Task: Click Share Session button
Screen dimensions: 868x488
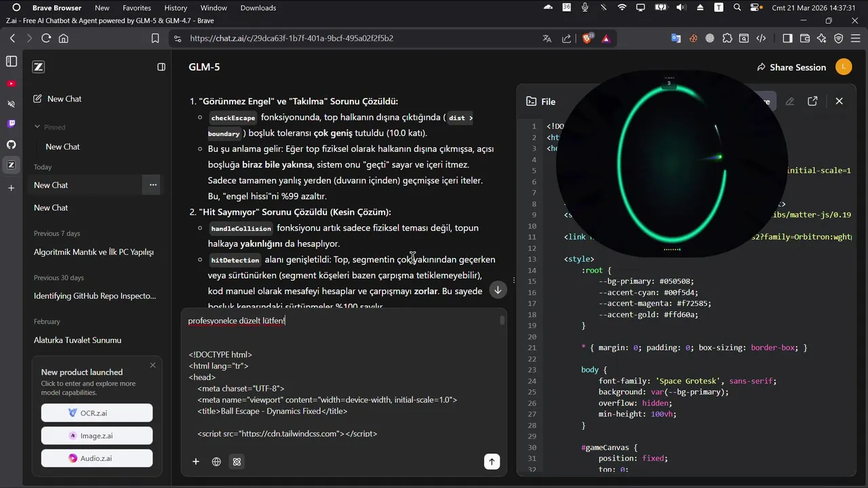Action: [791, 67]
